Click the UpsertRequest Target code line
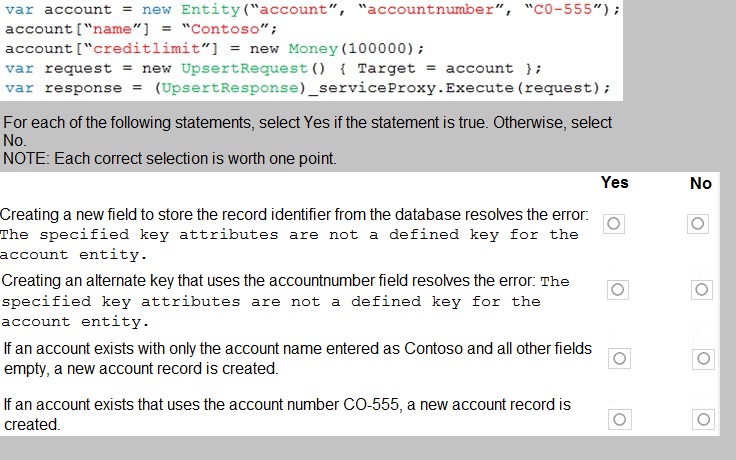 [274, 69]
